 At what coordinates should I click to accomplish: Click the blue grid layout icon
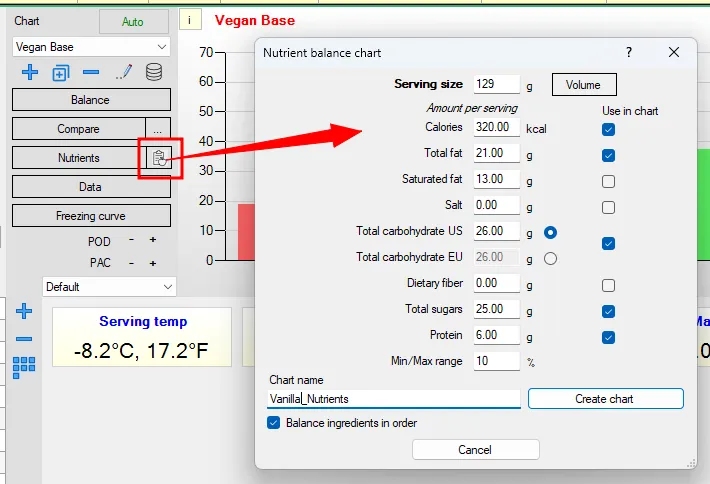coord(24,367)
